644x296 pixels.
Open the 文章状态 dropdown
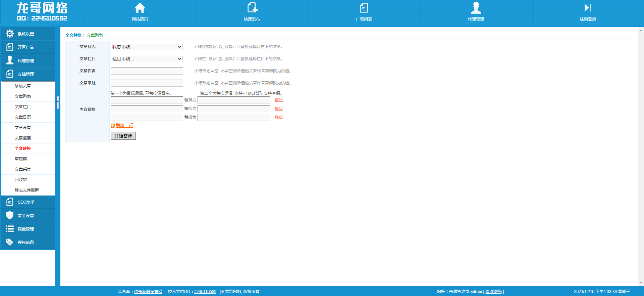tap(147, 47)
